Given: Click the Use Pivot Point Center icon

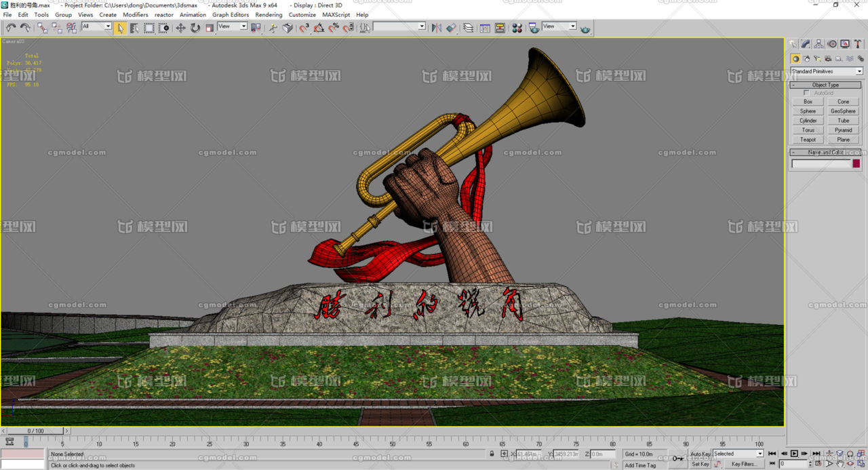Looking at the screenshot, I should (256, 28).
